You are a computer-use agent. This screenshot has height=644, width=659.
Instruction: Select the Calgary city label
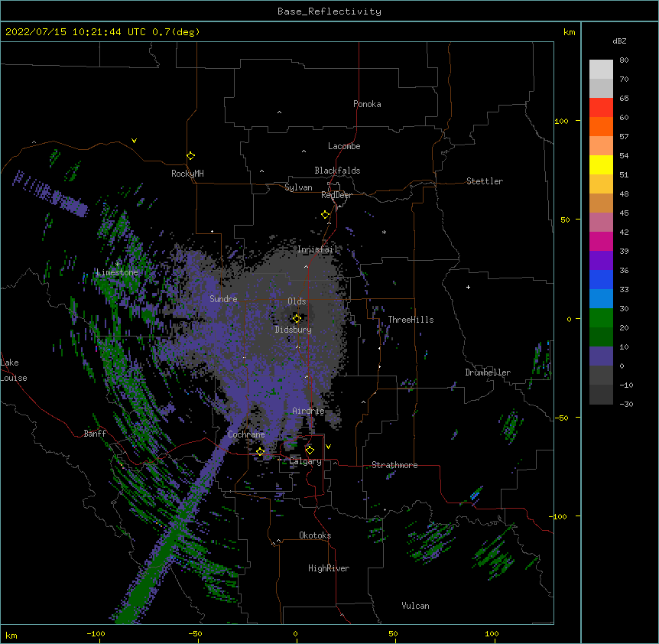306,461
